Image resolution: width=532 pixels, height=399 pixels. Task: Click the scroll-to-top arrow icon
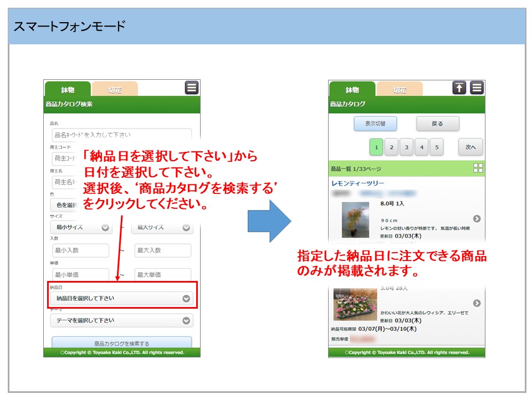point(459,88)
